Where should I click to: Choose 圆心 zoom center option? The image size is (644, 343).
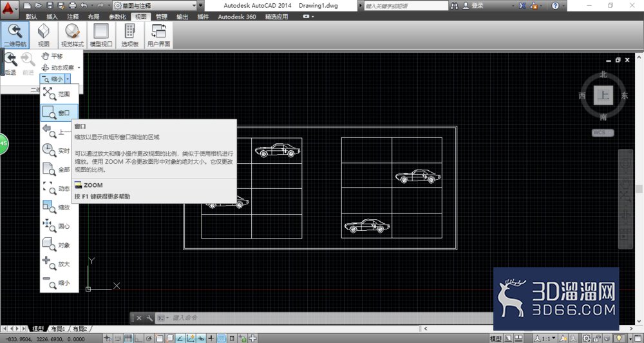(x=59, y=226)
